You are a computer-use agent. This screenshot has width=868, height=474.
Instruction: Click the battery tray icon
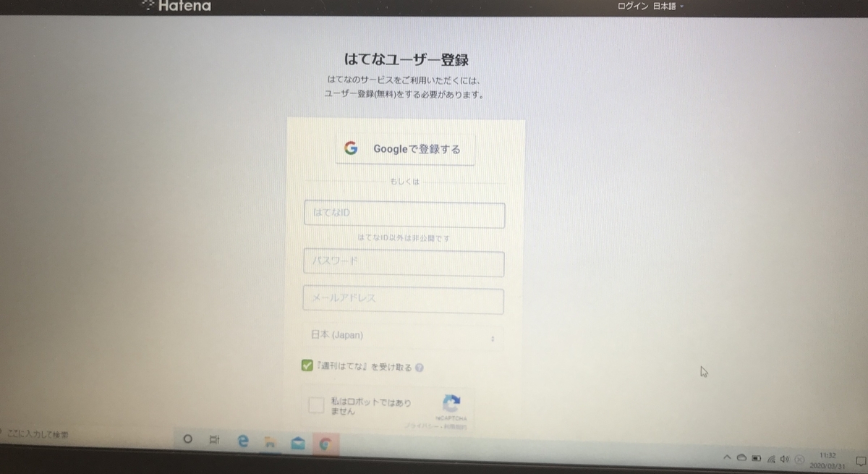(757, 458)
